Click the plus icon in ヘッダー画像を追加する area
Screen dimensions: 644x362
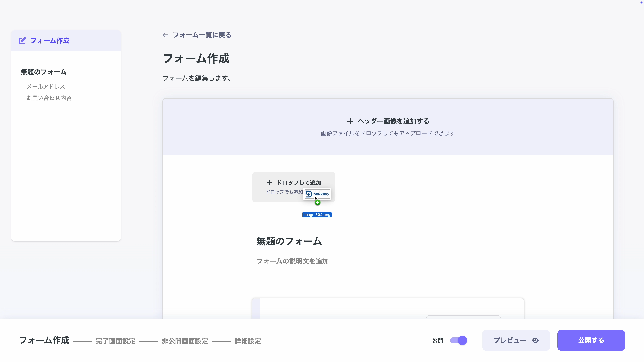click(x=350, y=121)
